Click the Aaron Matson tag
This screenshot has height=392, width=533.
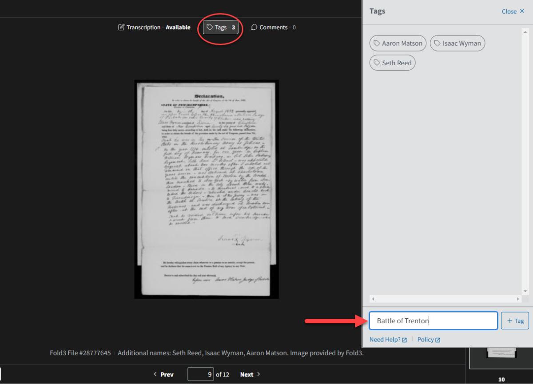tap(398, 44)
